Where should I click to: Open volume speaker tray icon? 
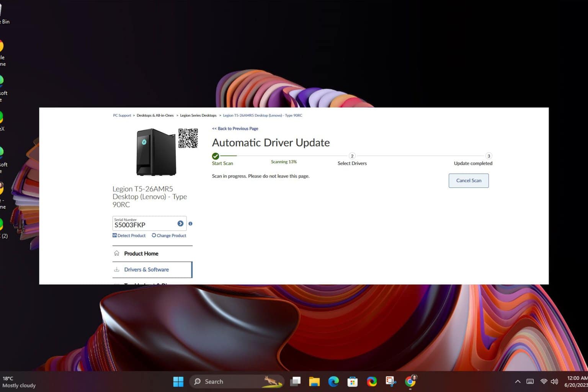pyautogui.click(x=554, y=381)
